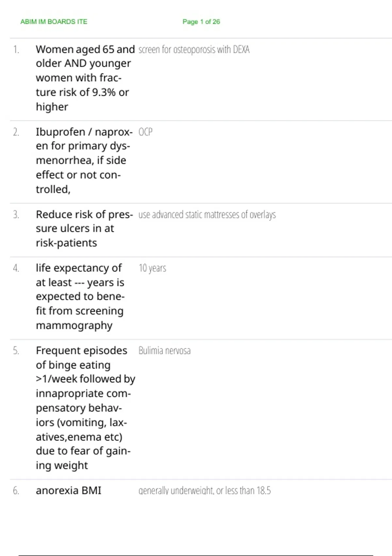Click the ABIM IM BOARDS ITE header

54,22
